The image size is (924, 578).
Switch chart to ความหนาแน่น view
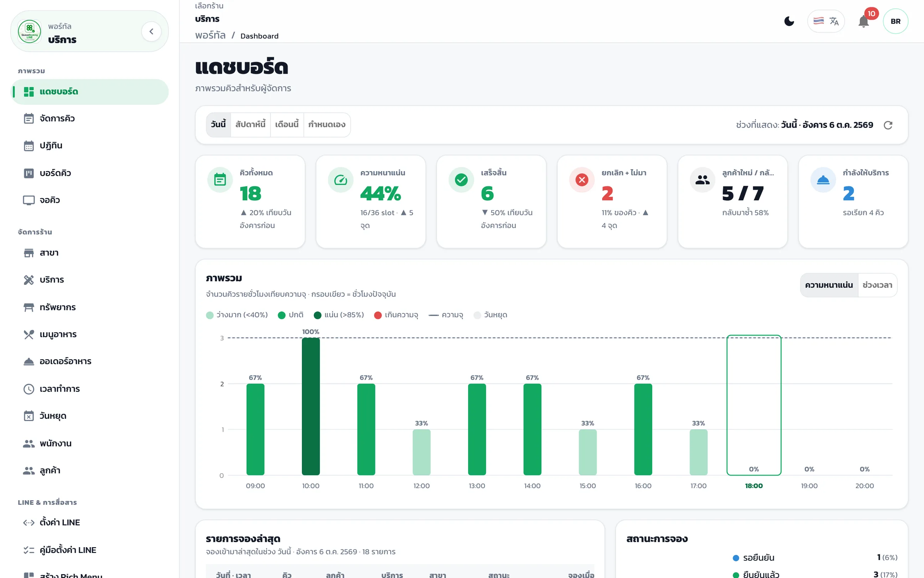point(829,285)
